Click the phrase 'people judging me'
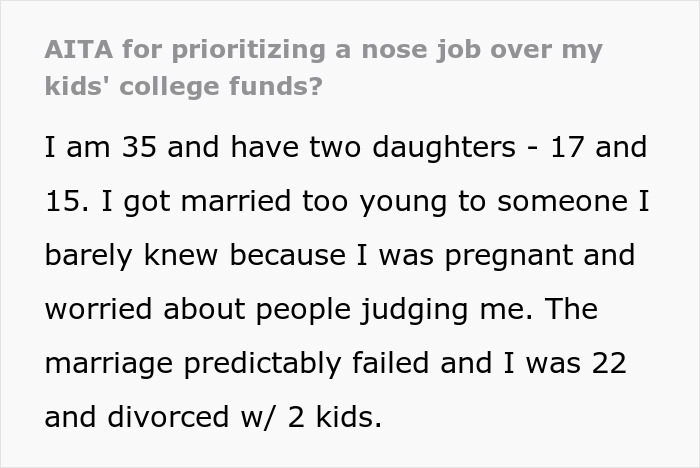This screenshot has width=700, height=468. point(396,309)
